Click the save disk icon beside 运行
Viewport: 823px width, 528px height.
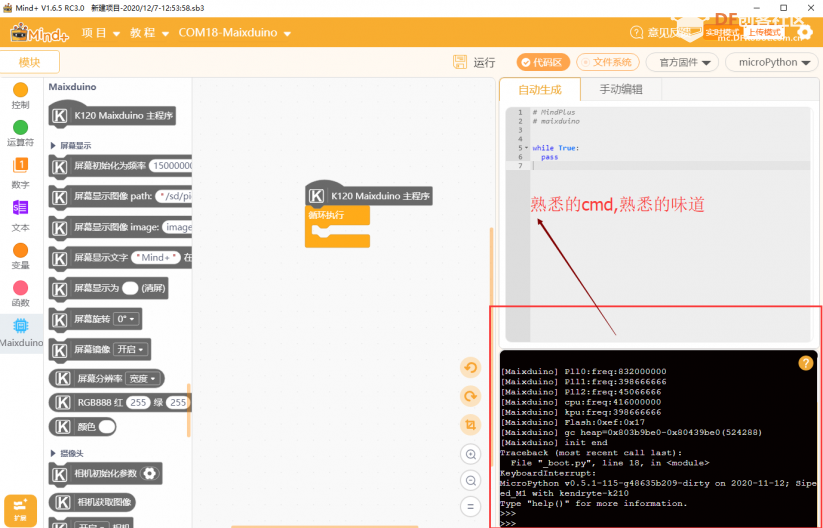point(460,62)
